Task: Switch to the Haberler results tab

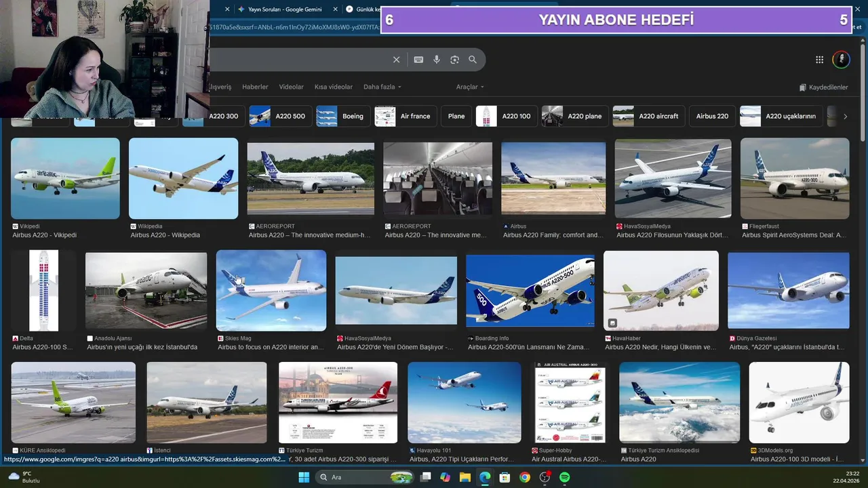Action: click(x=255, y=87)
